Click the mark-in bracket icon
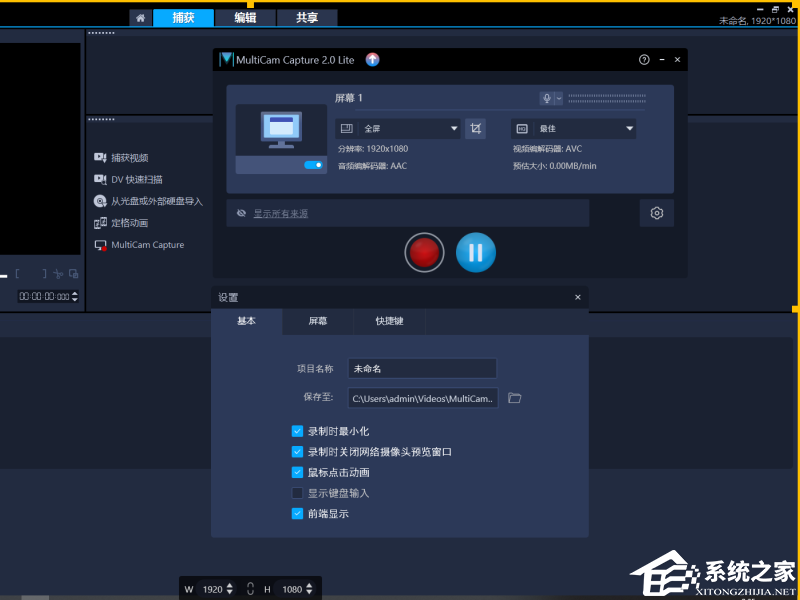Screen dimensions: 800x600 pos(17,274)
